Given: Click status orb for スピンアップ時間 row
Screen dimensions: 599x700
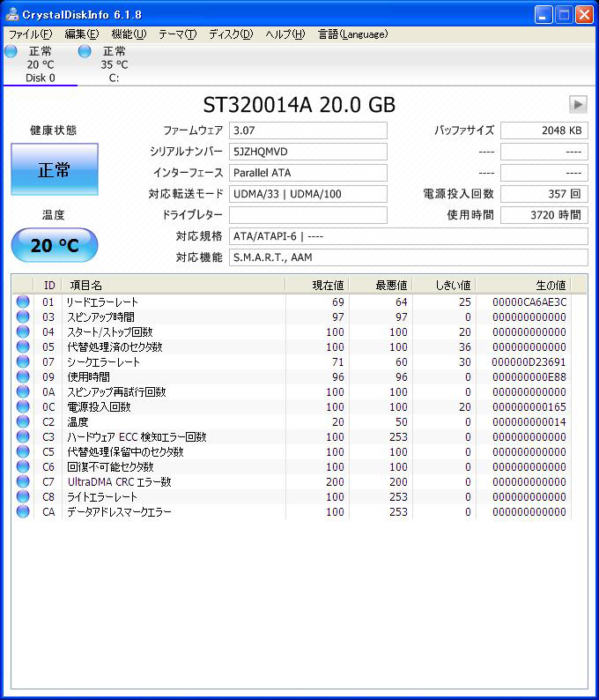Looking at the screenshot, I should (23, 316).
